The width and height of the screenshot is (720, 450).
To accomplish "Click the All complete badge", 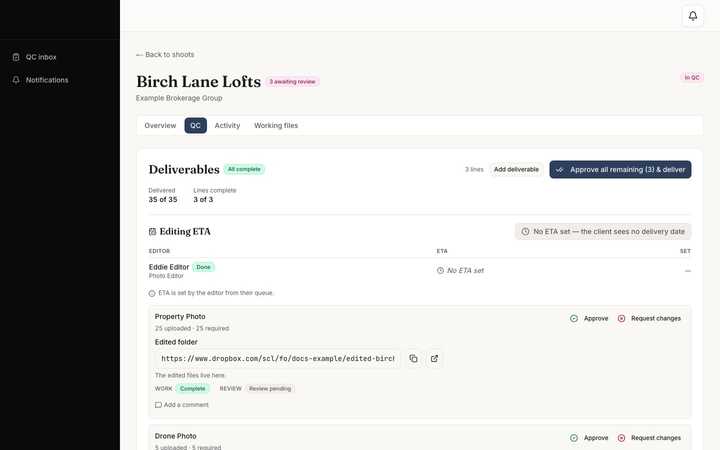I will [244, 169].
